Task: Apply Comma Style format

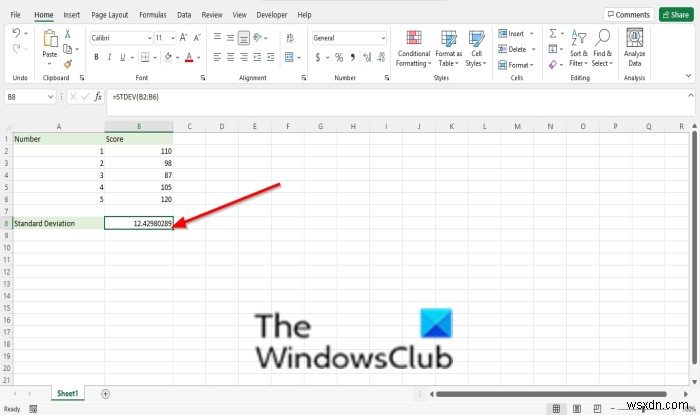Action: tap(353, 57)
